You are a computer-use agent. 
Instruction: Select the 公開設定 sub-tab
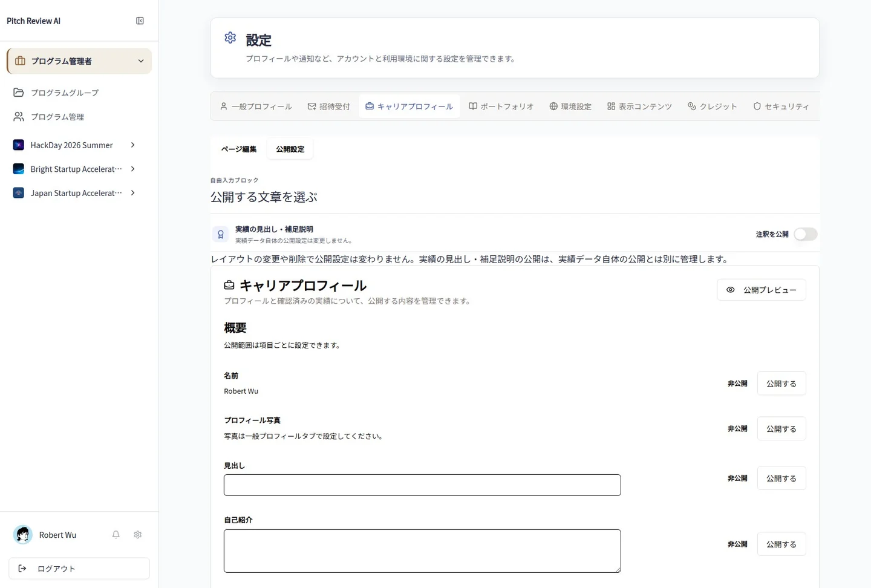click(290, 149)
